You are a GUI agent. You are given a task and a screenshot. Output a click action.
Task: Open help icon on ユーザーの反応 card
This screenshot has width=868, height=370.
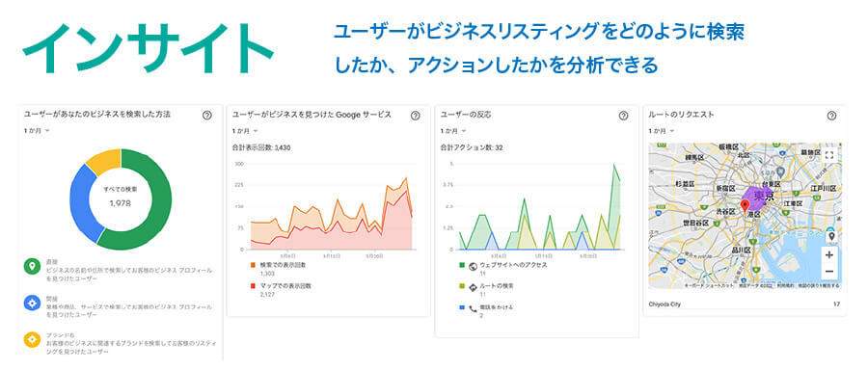pos(623,116)
